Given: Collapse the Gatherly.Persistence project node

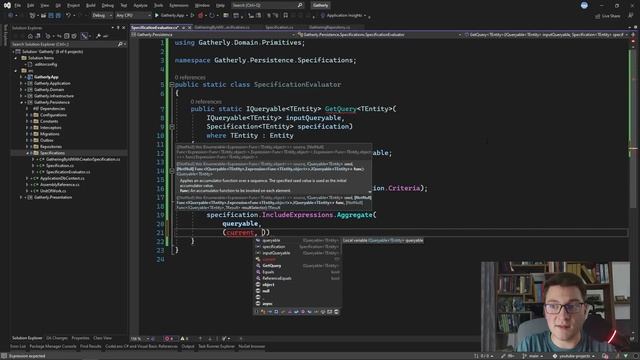Looking at the screenshot, I should (21, 102).
